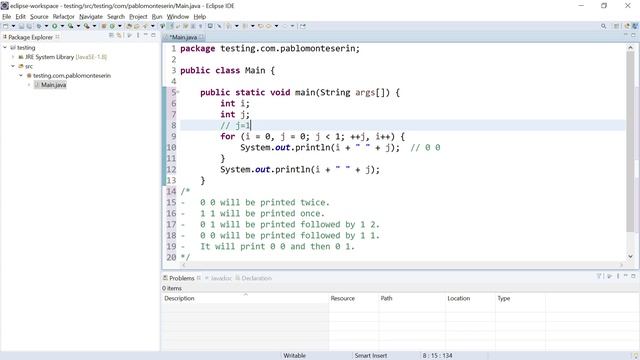640x360 pixels.
Task: Sort by Location column header
Action: point(470,298)
